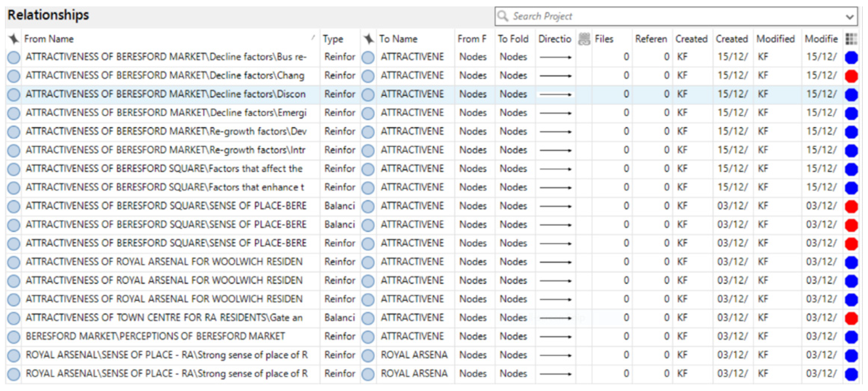
Task: Click the To Name pin icon header
Action: [368, 39]
